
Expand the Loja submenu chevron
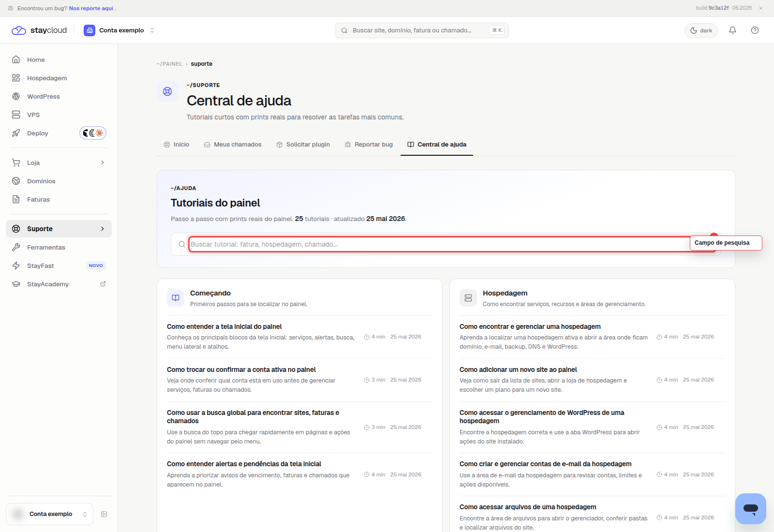pos(103,163)
